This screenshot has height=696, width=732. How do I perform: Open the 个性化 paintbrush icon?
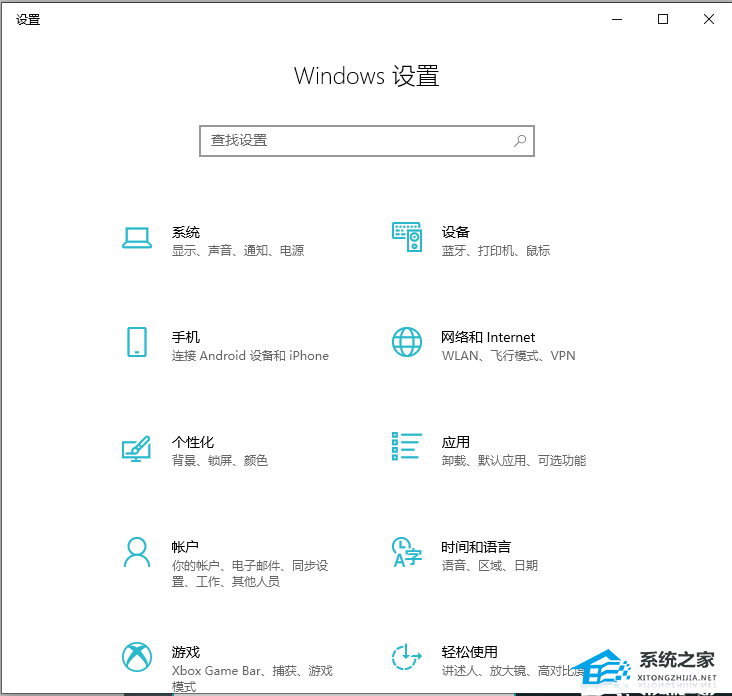(136, 448)
